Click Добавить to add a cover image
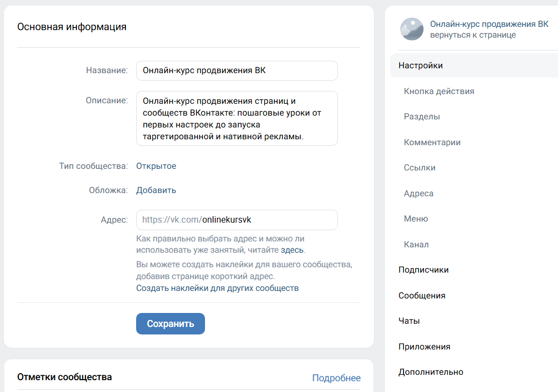This screenshot has height=392, width=558. coord(156,190)
